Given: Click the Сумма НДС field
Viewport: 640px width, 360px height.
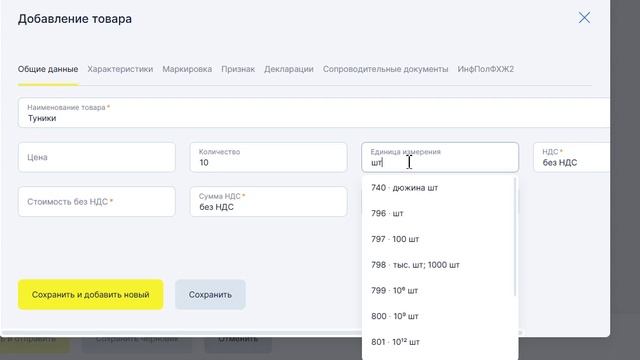Looking at the screenshot, I should 269,202.
